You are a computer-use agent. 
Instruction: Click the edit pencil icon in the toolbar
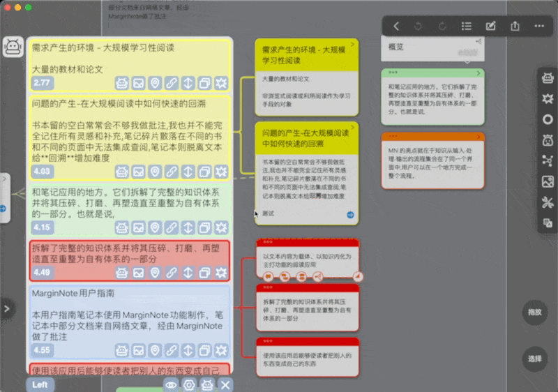[x=491, y=26]
